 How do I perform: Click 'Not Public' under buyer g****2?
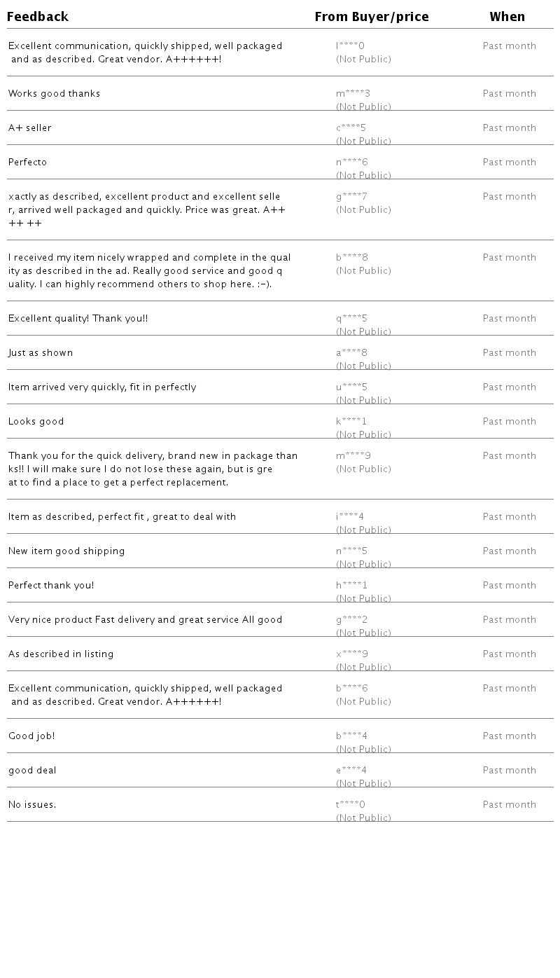coord(363,633)
